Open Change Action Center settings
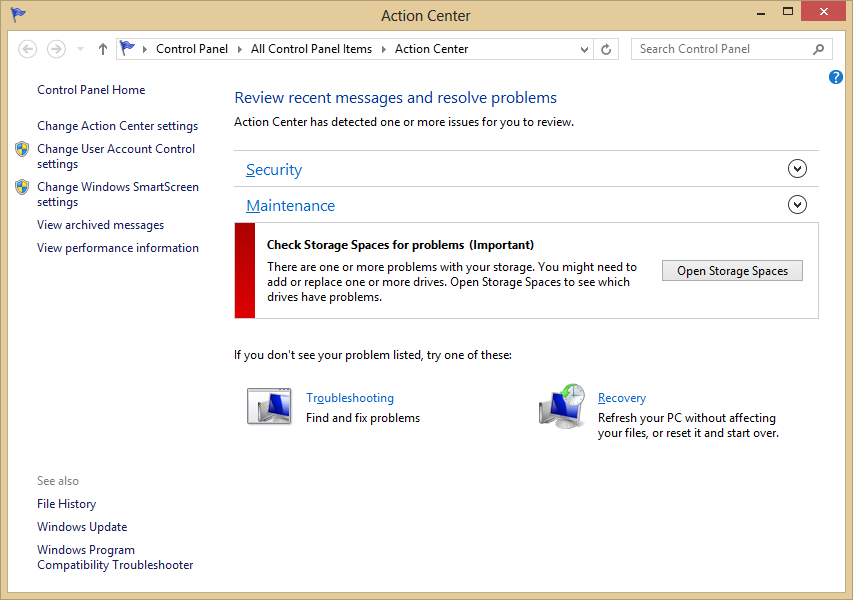Screen dimensions: 853x600 (x=118, y=126)
